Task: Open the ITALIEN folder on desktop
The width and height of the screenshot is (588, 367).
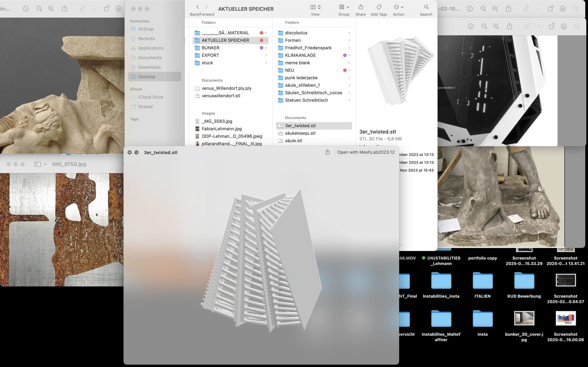Action: (x=482, y=281)
